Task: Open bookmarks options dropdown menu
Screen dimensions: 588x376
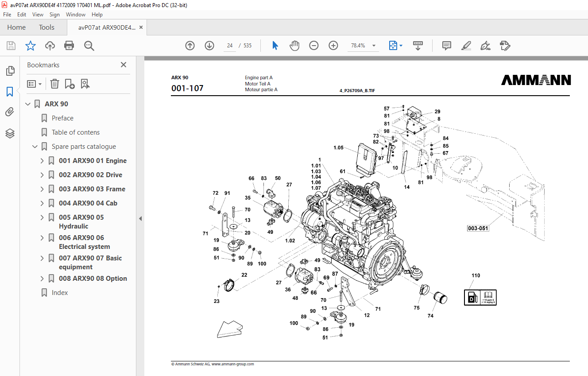Action: (x=35, y=84)
